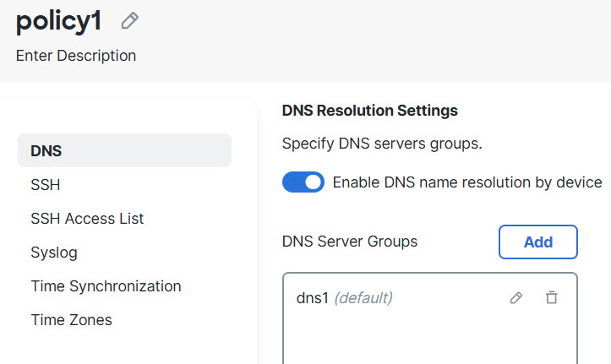Go to the SSH section
This screenshot has height=364, width=611.
coord(46,185)
